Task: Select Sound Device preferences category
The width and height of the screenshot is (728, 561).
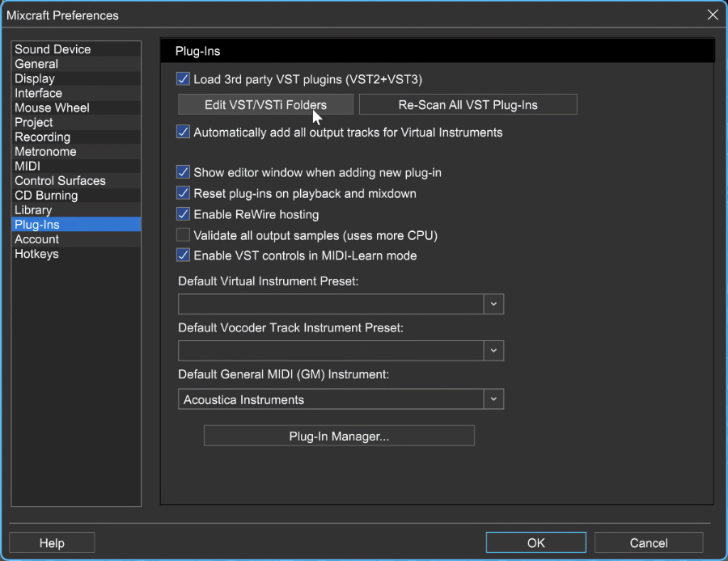Action: (x=76, y=49)
